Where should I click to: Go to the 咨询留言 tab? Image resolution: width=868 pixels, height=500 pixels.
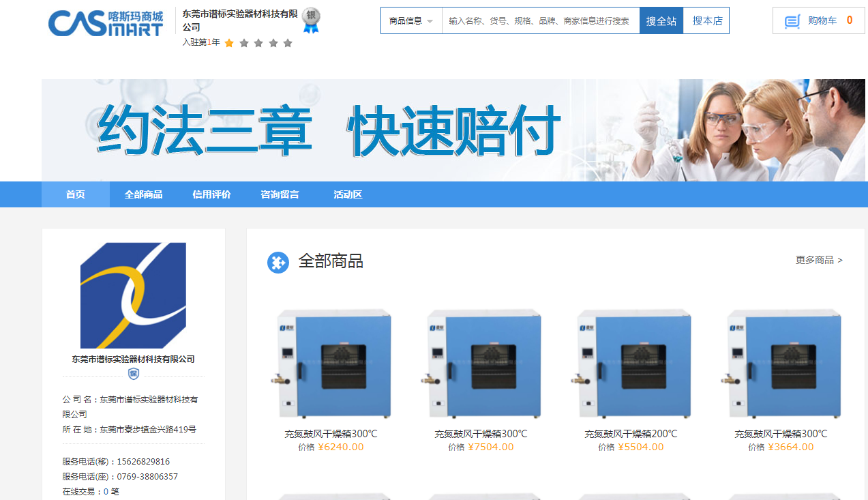click(280, 194)
